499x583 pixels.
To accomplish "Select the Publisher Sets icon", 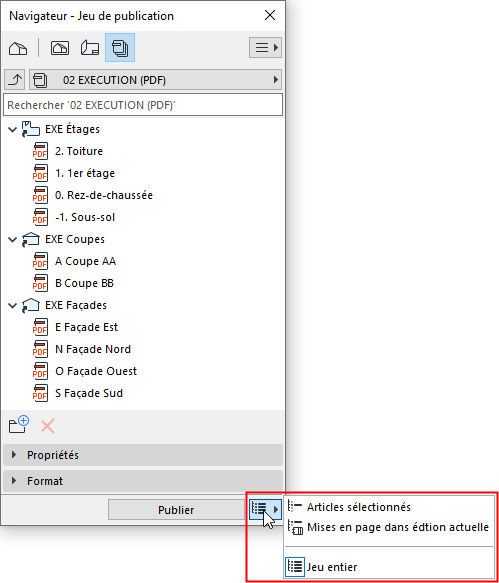I will click(x=120, y=48).
